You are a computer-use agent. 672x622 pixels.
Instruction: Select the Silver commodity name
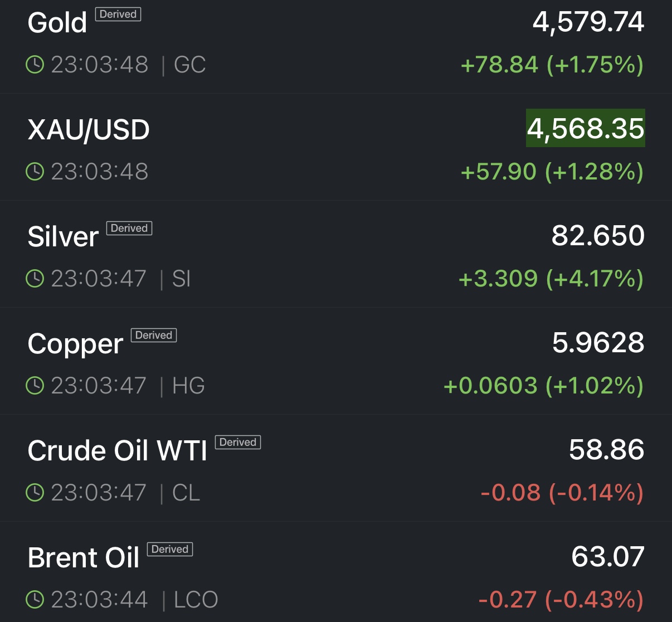(x=63, y=237)
